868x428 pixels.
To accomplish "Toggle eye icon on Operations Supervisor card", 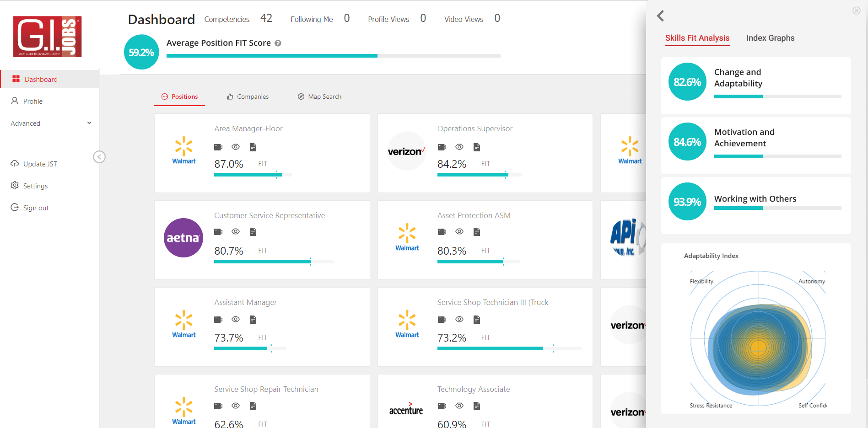I will click(459, 147).
